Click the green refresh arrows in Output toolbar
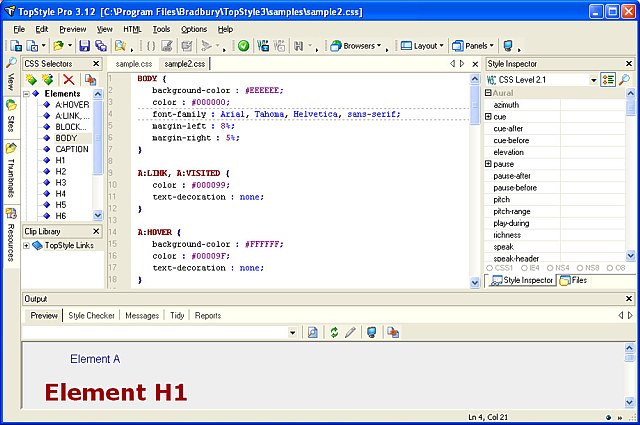640x425 pixels. point(334,332)
